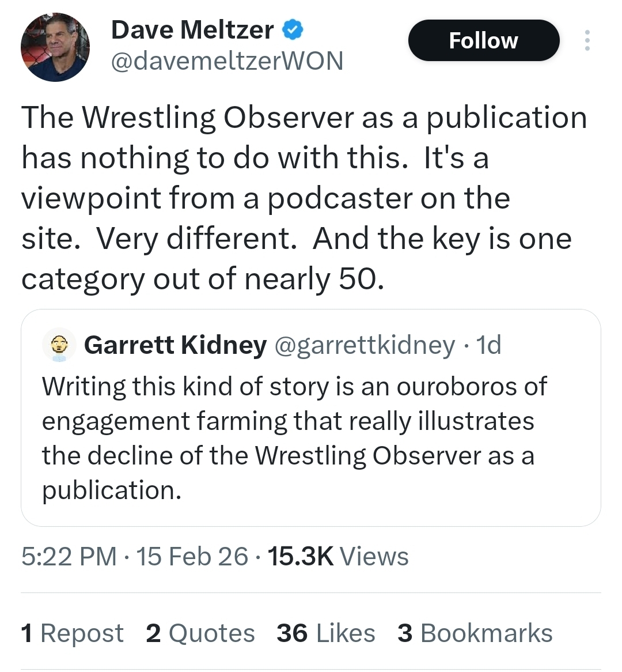
Task: Show the 1 Repost list
Action: [72, 633]
